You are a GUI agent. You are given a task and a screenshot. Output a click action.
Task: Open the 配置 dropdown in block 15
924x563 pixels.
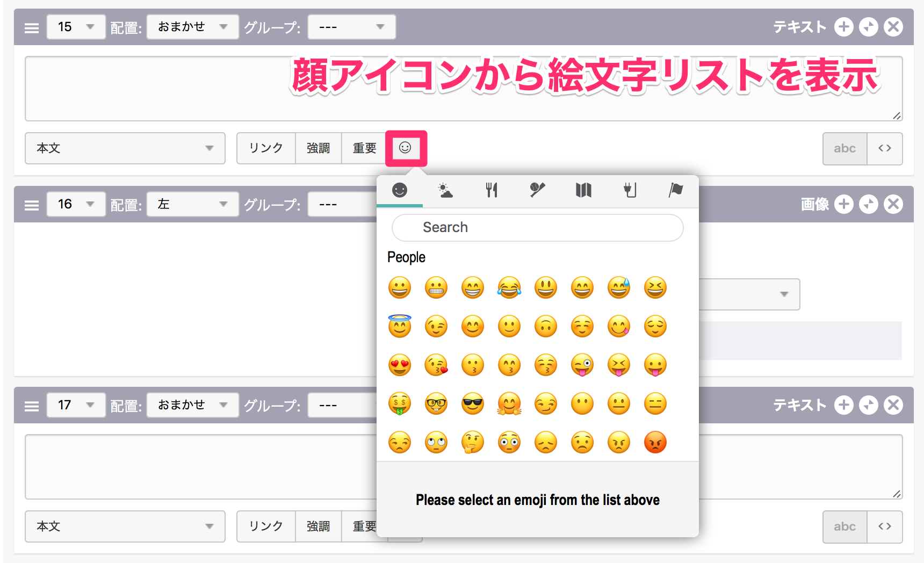click(192, 27)
